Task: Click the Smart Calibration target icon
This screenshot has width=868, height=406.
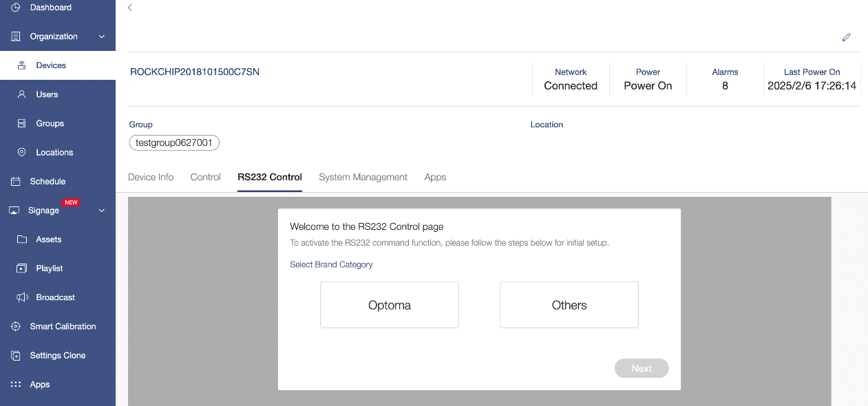Action: pos(16,326)
